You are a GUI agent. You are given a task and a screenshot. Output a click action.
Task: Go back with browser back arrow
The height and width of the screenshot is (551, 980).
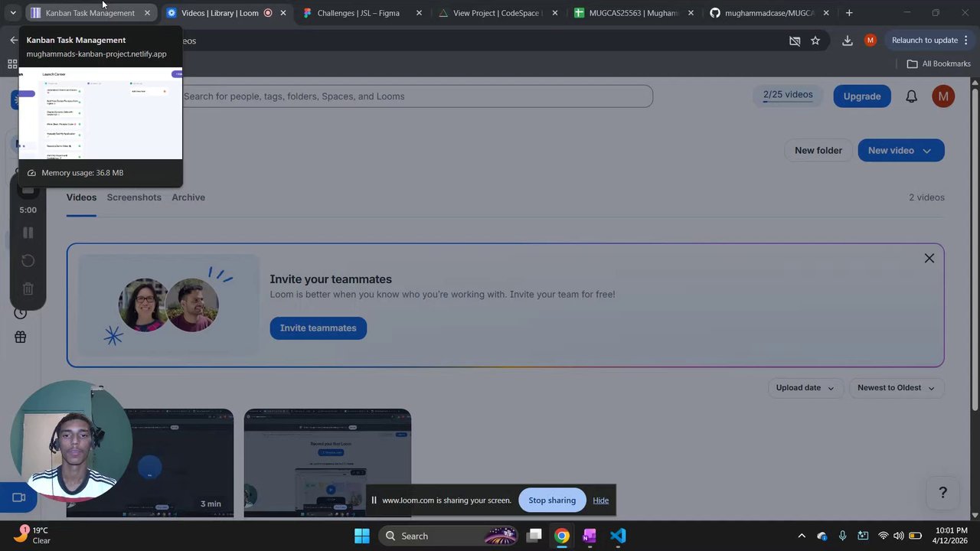click(x=13, y=41)
